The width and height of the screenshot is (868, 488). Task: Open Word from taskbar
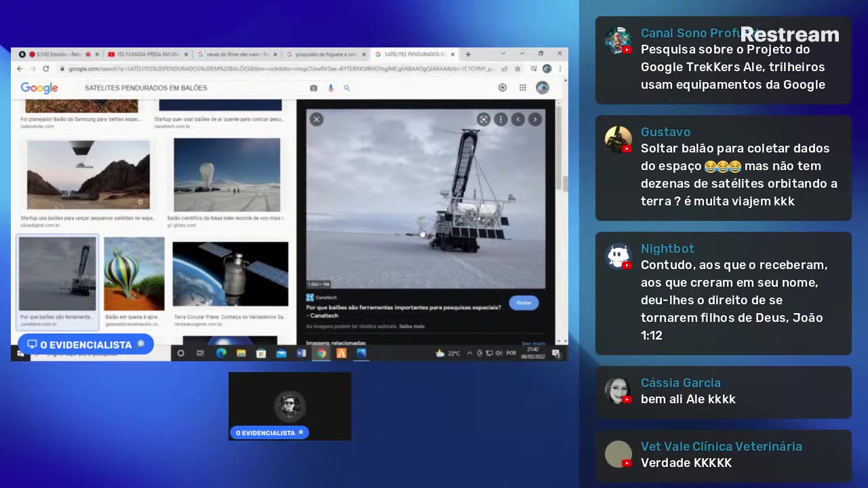click(301, 353)
